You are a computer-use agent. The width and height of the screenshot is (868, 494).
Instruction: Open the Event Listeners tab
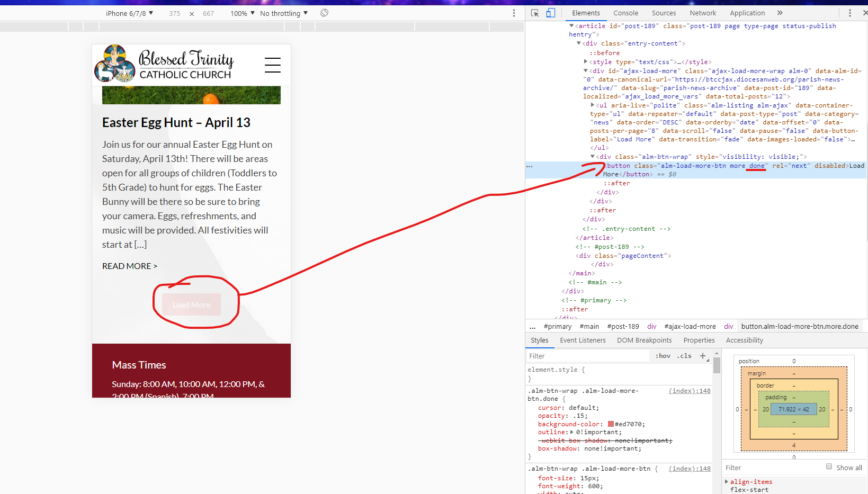tap(583, 340)
